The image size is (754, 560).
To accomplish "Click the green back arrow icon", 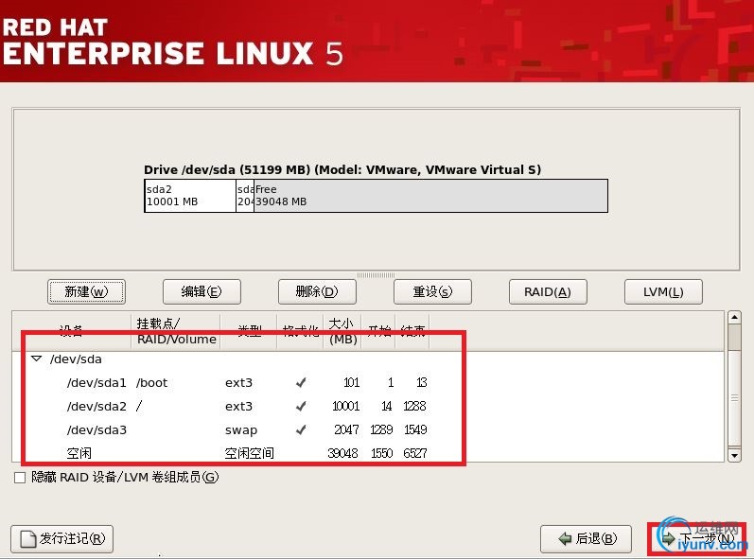I will click(565, 539).
